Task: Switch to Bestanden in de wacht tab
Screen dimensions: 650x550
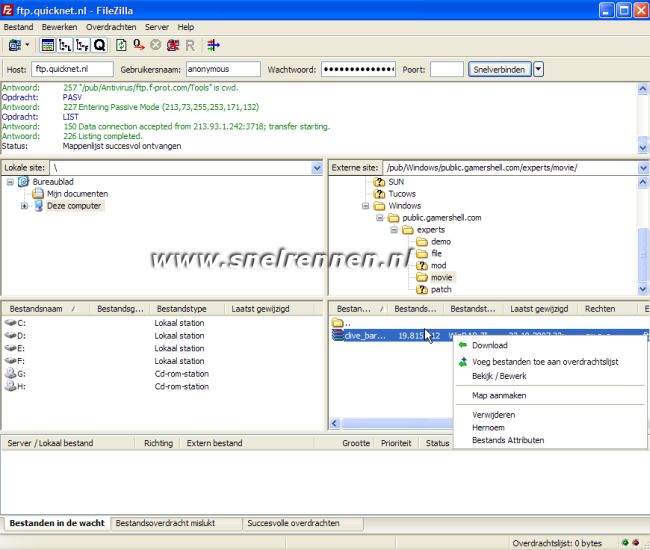Action: tap(57, 523)
